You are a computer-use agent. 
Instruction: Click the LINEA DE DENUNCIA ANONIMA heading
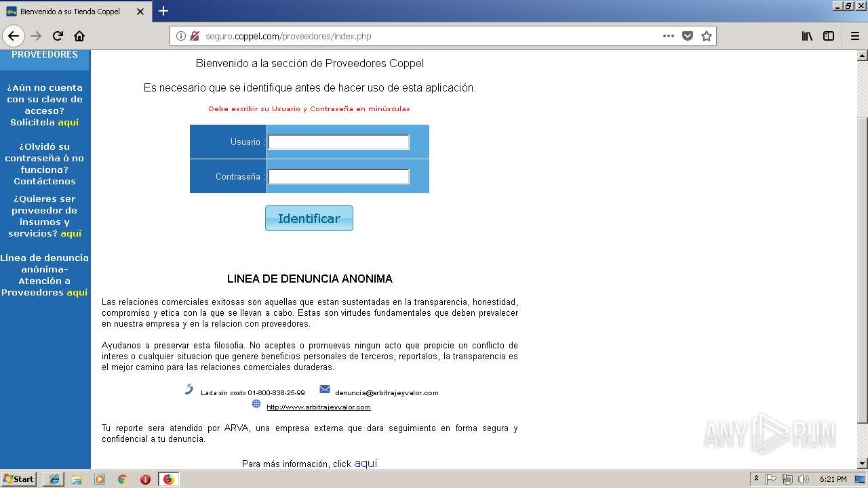point(310,279)
